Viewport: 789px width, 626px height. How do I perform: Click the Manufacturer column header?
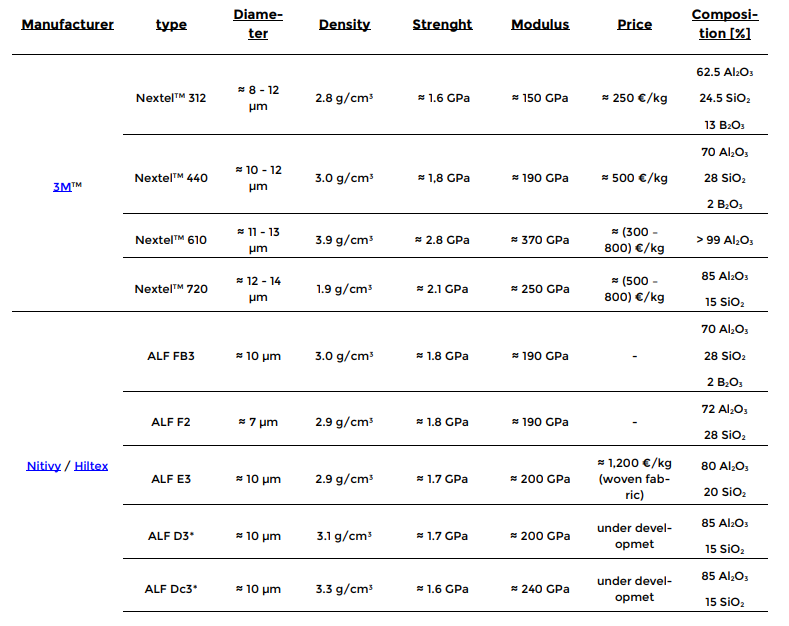click(x=67, y=24)
